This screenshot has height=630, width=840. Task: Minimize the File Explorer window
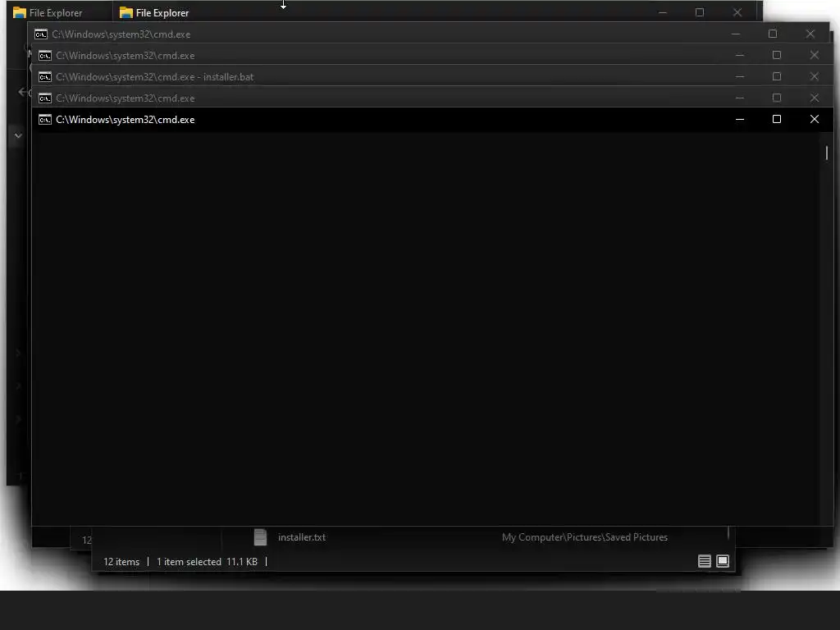pos(663,12)
